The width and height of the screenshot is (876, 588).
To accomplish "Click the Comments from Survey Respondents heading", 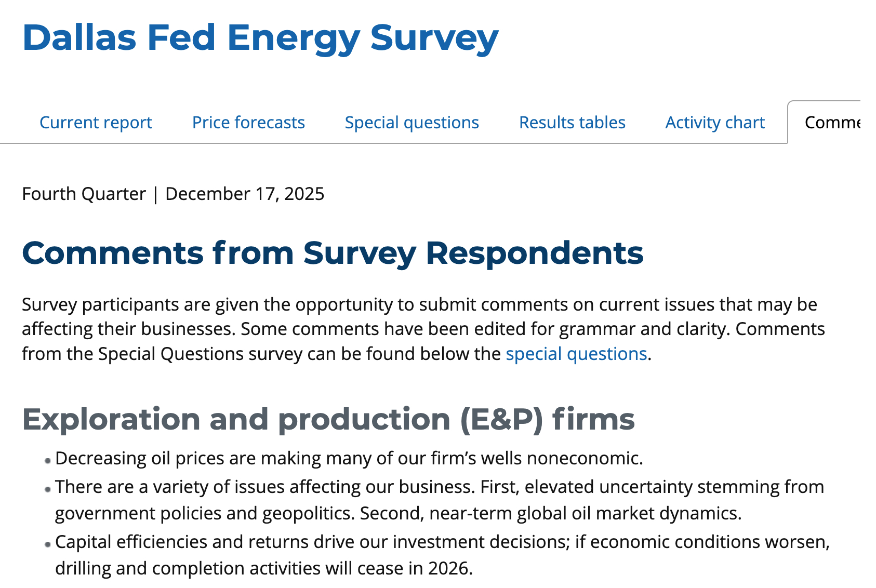I will (333, 253).
